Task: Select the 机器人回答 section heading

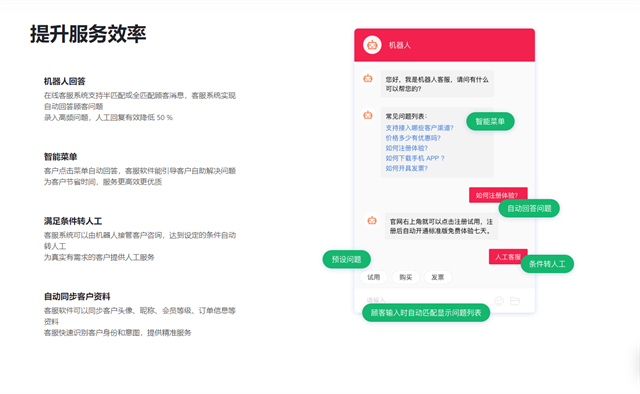Action: tap(64, 81)
